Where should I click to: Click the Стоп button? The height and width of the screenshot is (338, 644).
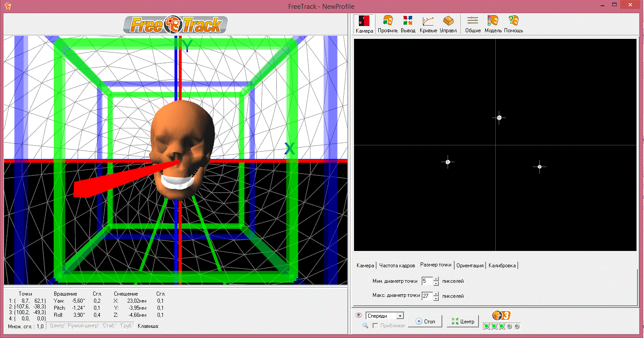[426, 321]
